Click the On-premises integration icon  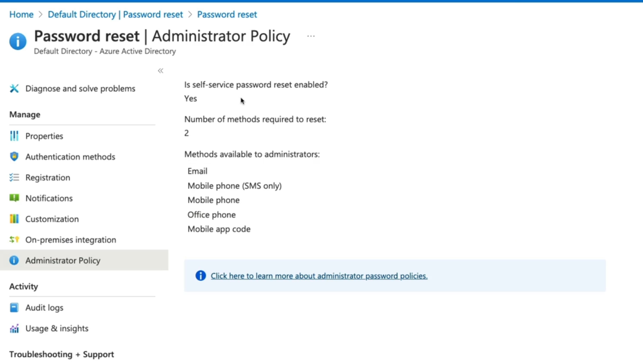point(14,239)
